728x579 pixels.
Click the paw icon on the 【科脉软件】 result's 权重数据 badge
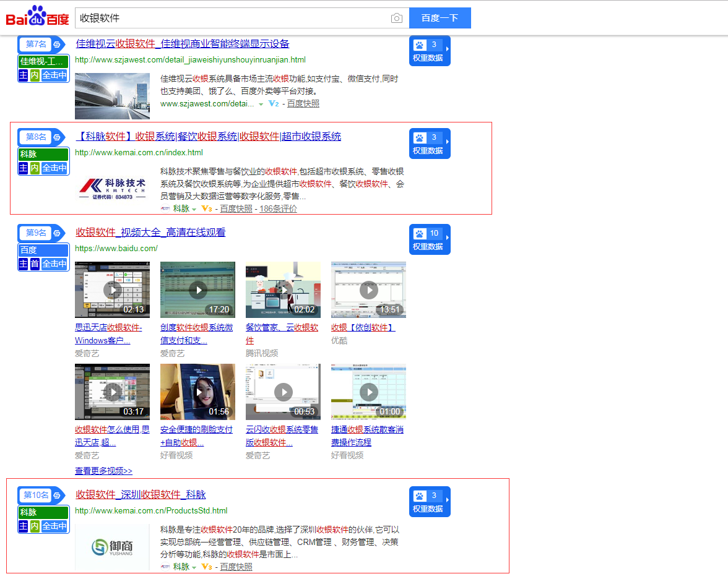coord(420,138)
